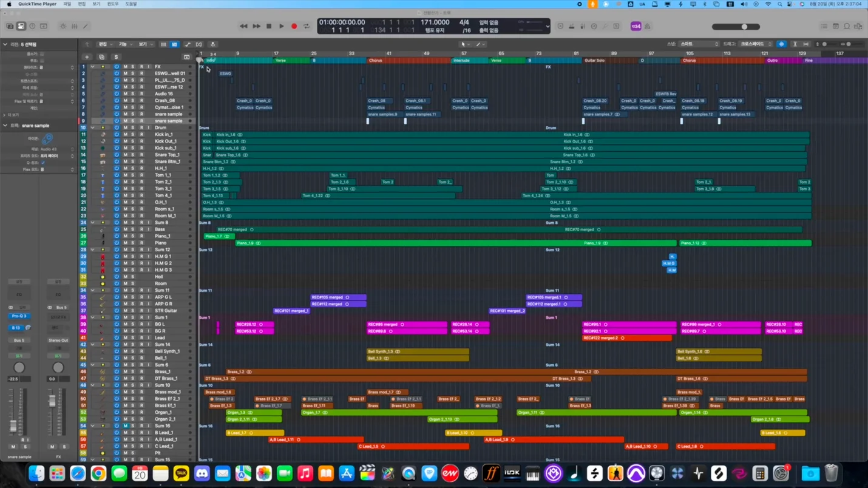This screenshot has width=868, height=488.
Task: Click the add track plus button
Action: [87, 57]
